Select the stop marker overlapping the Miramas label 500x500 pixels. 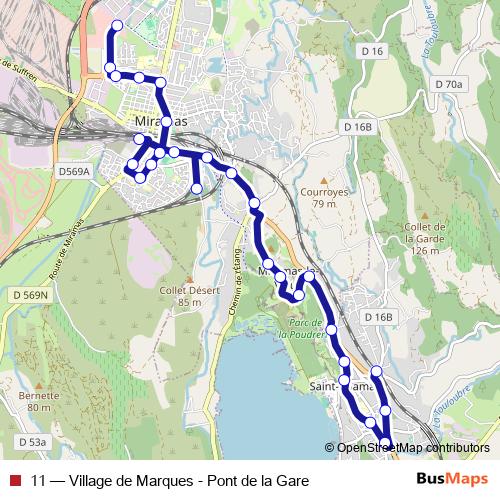click(166, 122)
